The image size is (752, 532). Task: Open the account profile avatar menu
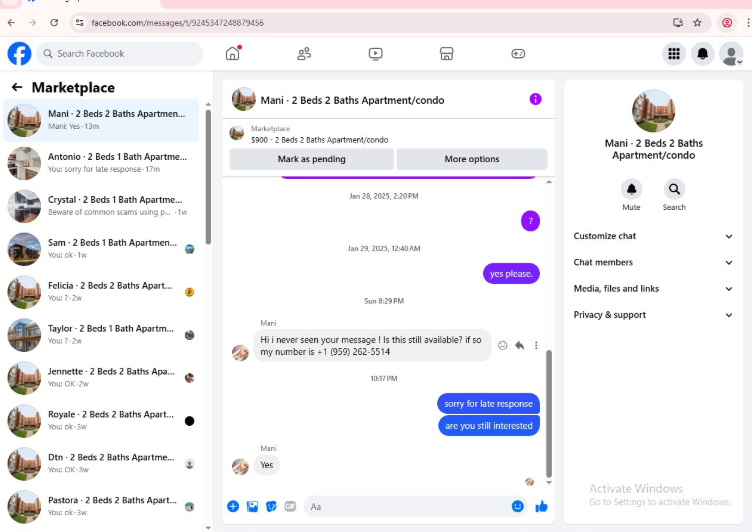click(731, 54)
